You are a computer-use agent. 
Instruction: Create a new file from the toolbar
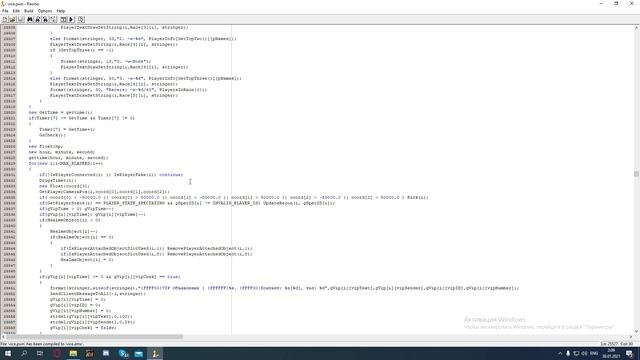[x=5, y=19]
